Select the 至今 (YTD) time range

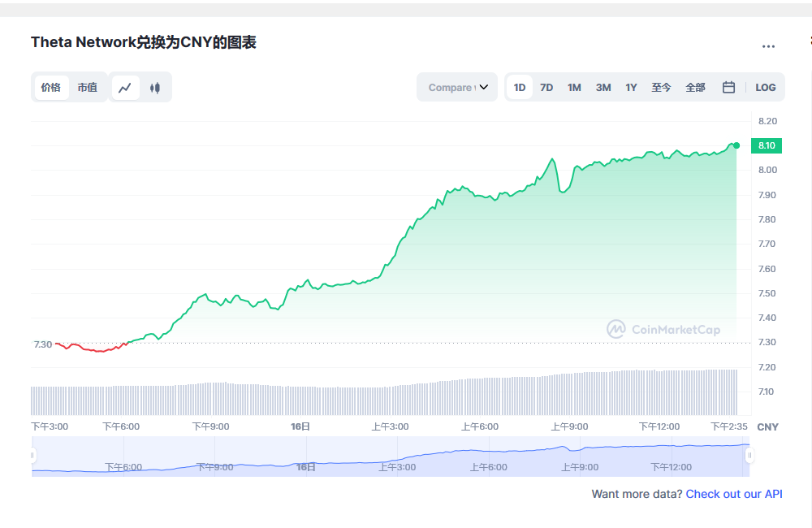661,87
